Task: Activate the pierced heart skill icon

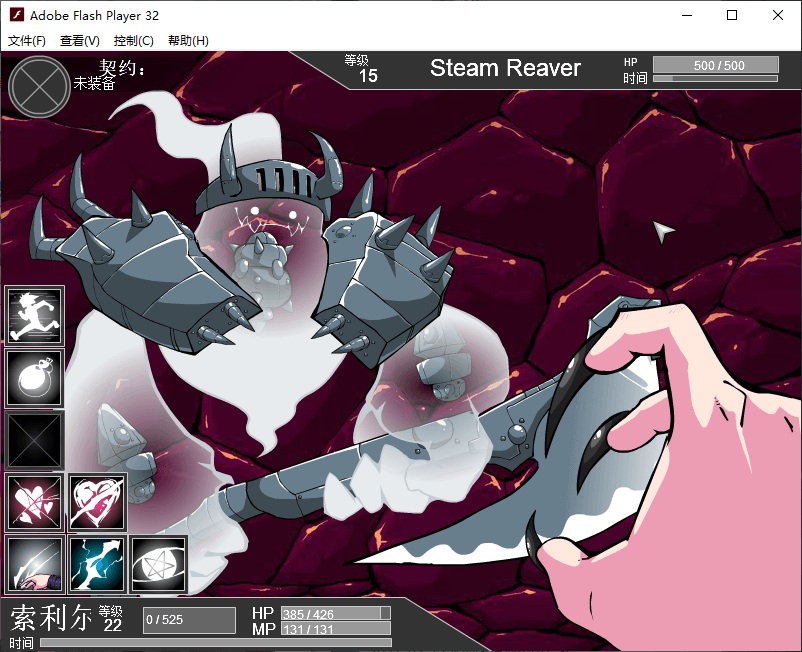Action: click(97, 502)
